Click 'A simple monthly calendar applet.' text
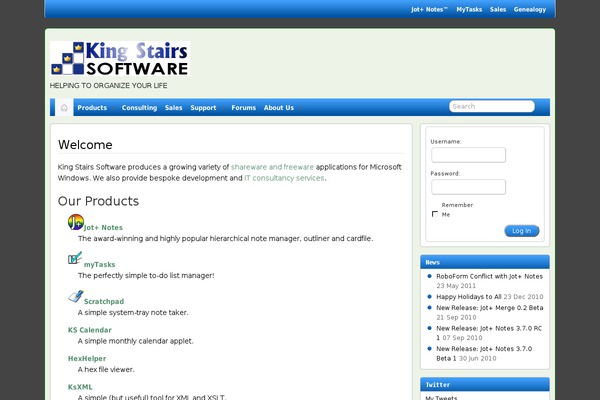This screenshot has height=400, width=600. click(x=135, y=341)
